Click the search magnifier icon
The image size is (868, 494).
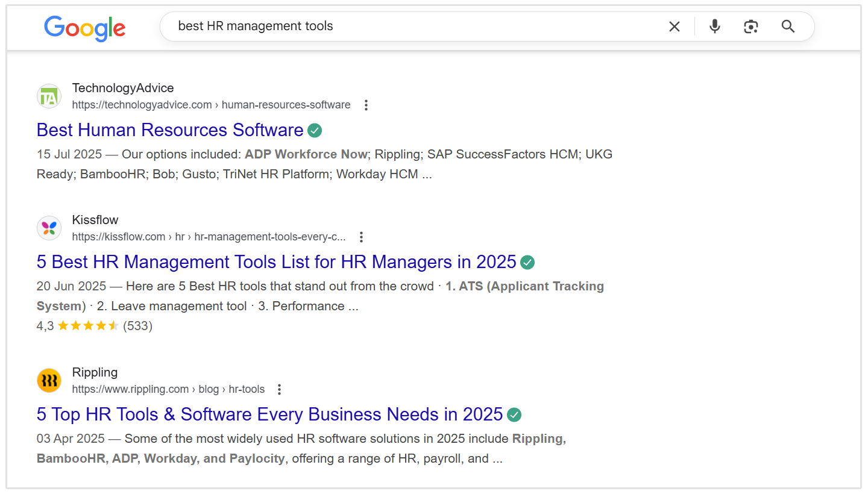pyautogui.click(x=788, y=27)
